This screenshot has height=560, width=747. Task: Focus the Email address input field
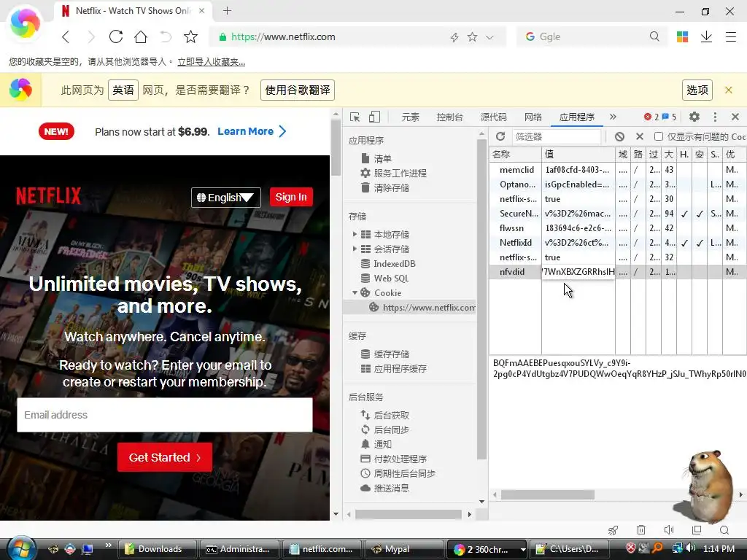click(x=165, y=415)
